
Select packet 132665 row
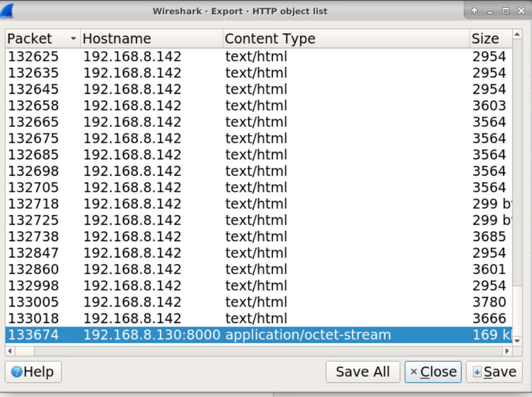pyautogui.click(x=258, y=122)
